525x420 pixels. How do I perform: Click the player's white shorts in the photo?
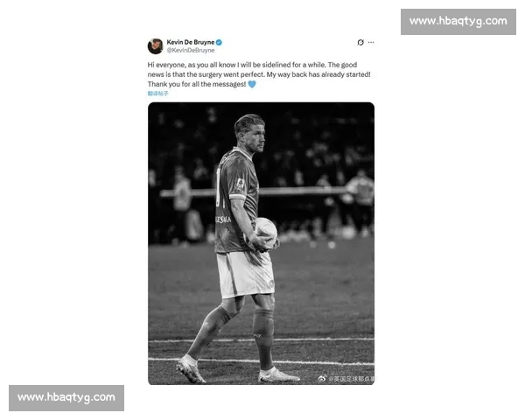click(x=244, y=273)
